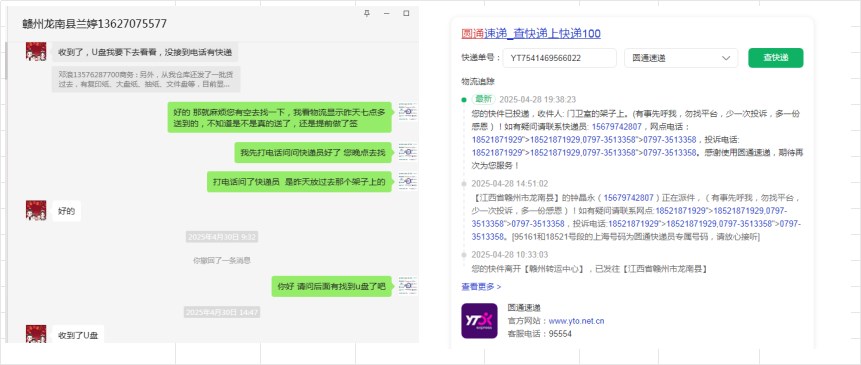Open contact avatar beside message '收到了，U盘我要下去看看'
The width and height of the screenshot is (861, 365).
[36, 51]
